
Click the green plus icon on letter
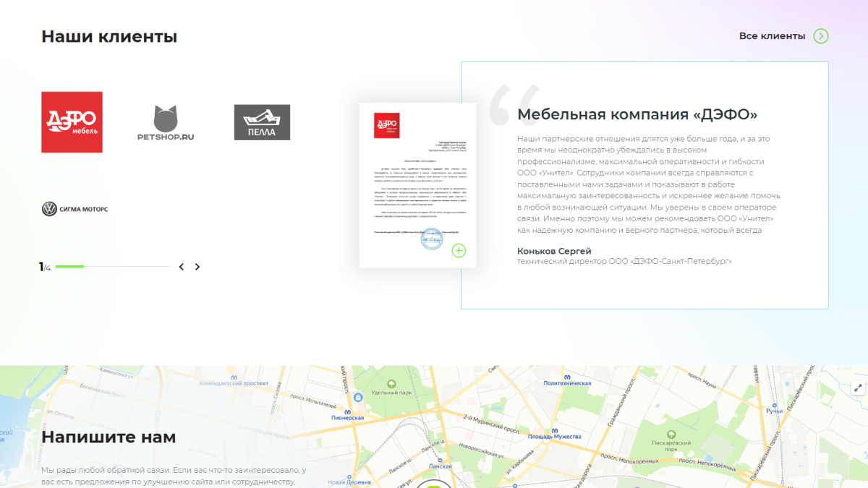[459, 251]
